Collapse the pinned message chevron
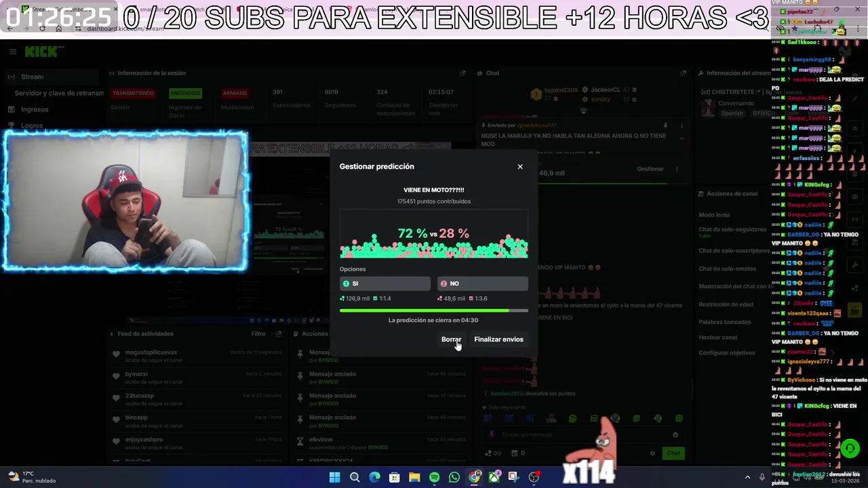 point(682,138)
